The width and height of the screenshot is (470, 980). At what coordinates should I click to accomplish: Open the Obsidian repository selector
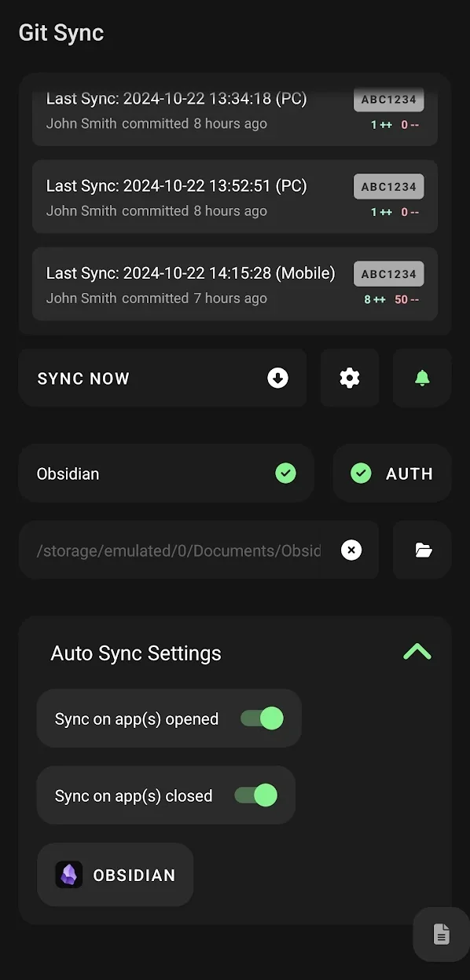[x=166, y=473]
